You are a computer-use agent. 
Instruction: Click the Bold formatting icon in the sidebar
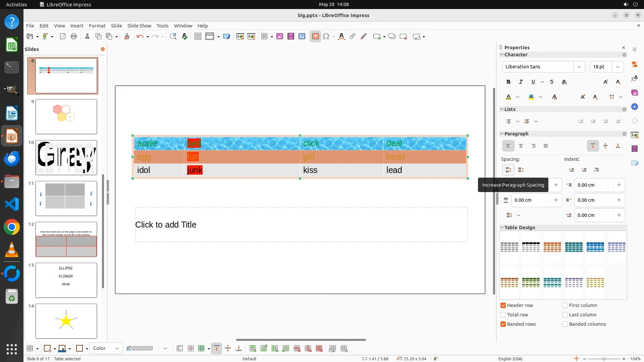tap(508, 82)
